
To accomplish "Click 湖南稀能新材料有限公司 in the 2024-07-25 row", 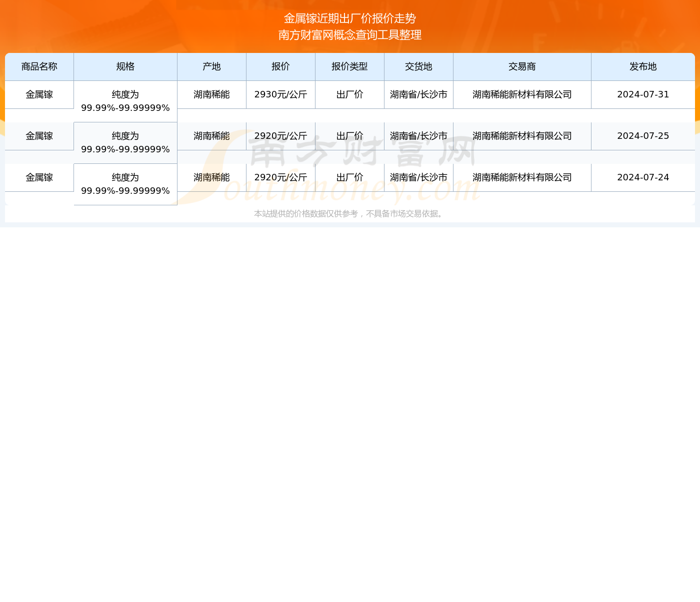I will (x=522, y=136).
